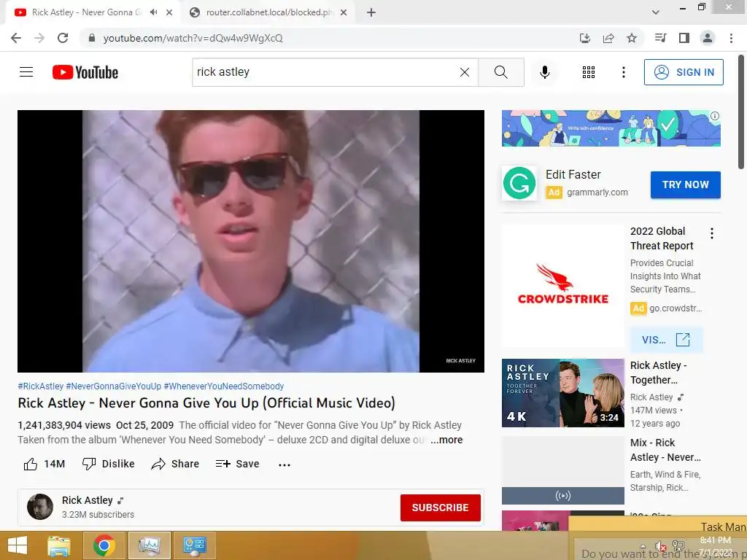Open YouTube settings three-dot menu
The height and width of the screenshot is (560, 747).
pyautogui.click(x=623, y=72)
